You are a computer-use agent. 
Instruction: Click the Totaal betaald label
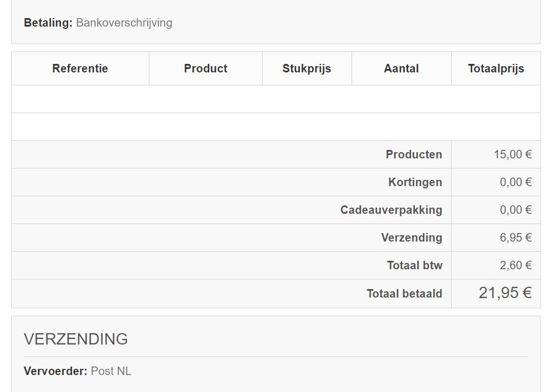coord(404,294)
